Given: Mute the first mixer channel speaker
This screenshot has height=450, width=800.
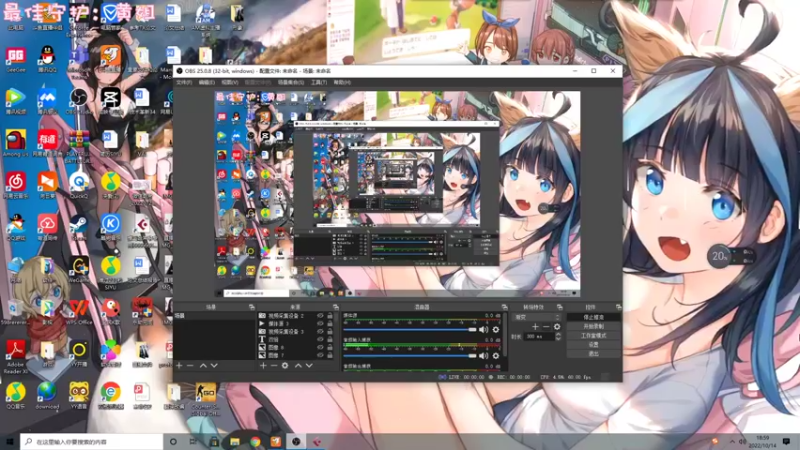Looking at the screenshot, I should (x=483, y=330).
